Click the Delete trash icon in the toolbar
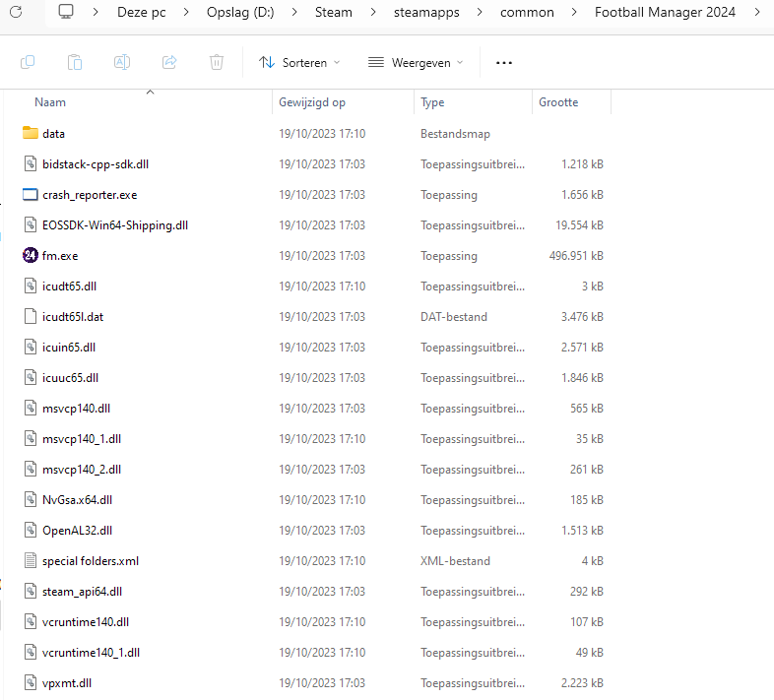This screenshot has width=774, height=700. point(217,62)
